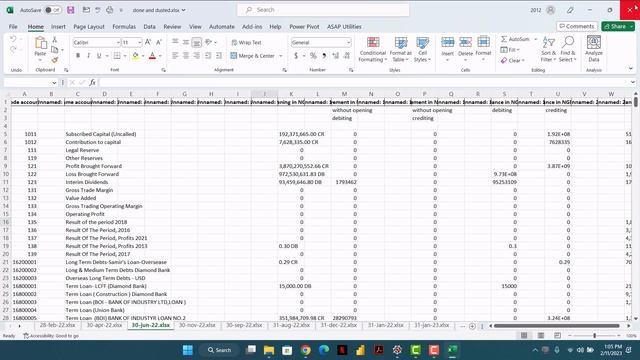This screenshot has height=360, width=640.
Task: Toggle Italic formatting
Action: click(x=88, y=56)
